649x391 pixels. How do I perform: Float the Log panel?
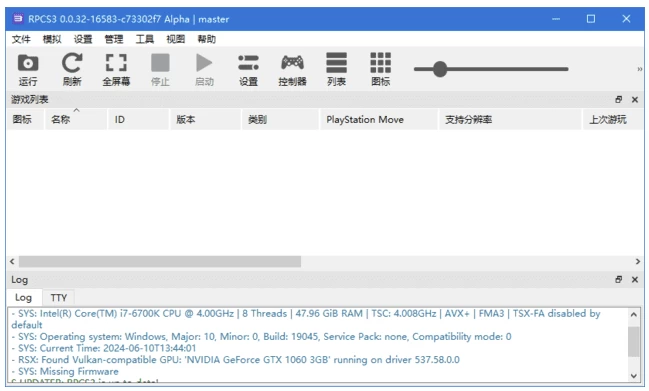point(618,280)
